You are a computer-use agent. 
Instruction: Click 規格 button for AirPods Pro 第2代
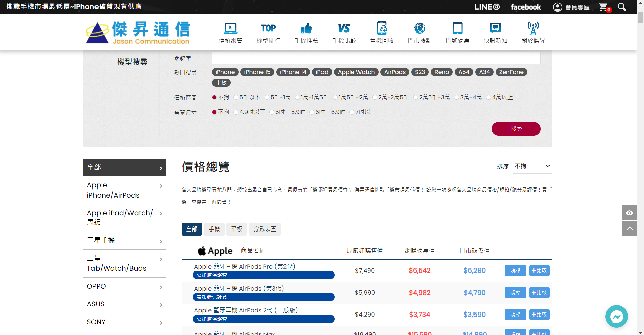click(515, 270)
